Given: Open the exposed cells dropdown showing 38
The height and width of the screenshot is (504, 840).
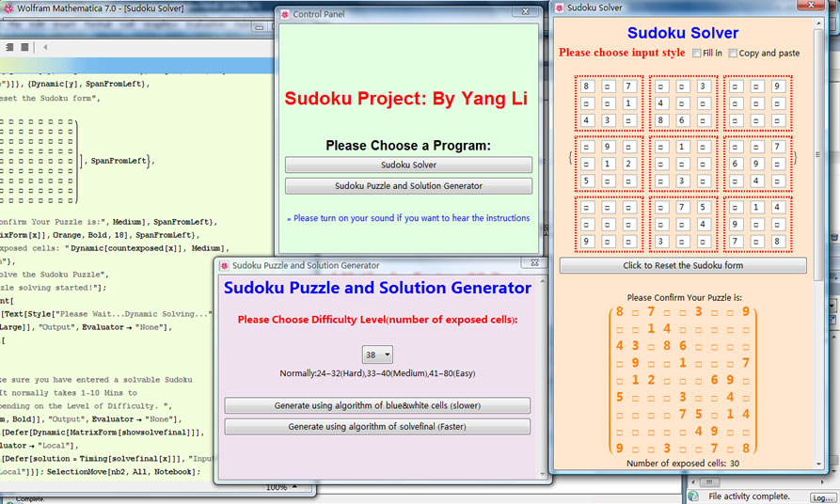Looking at the screenshot, I should tap(378, 354).
